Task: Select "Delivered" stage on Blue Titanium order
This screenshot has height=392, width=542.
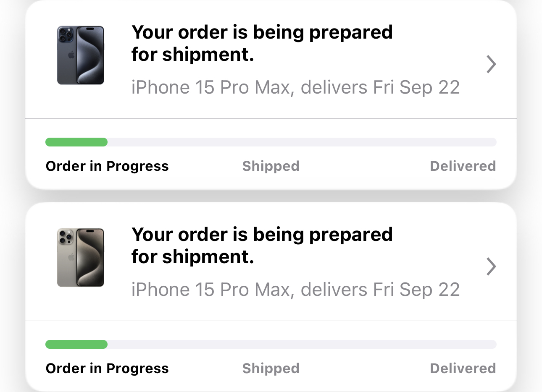Action: 463,166
